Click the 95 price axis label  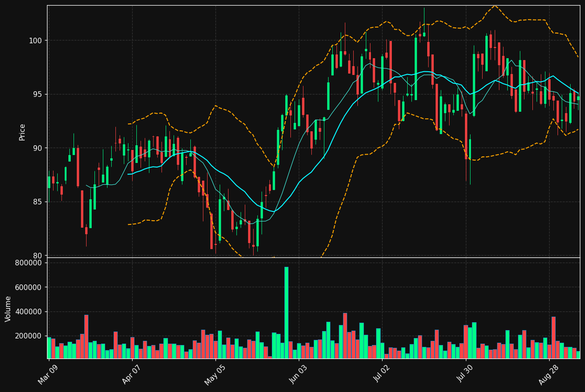(x=37, y=95)
